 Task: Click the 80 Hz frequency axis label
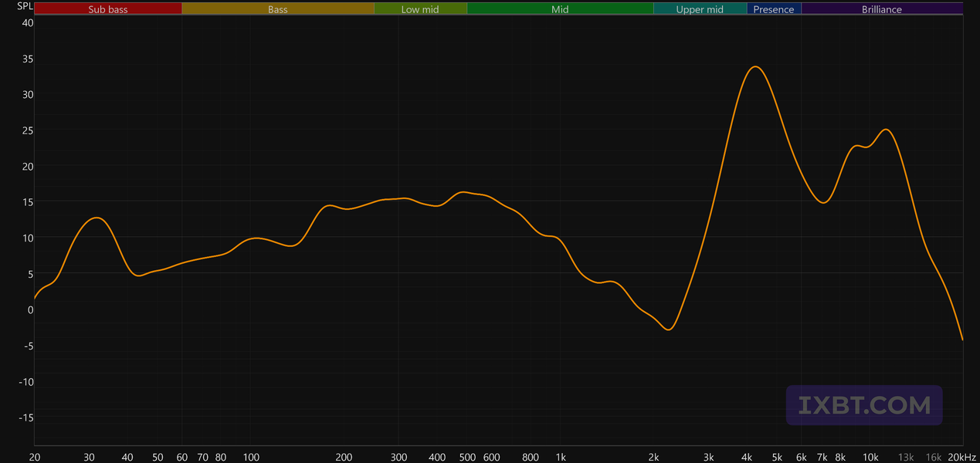(221, 457)
